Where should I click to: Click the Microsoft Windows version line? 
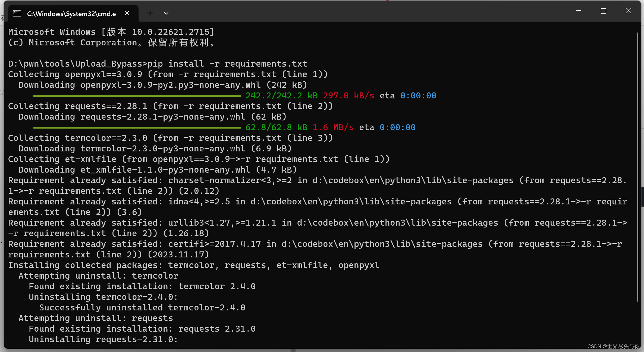coord(111,32)
